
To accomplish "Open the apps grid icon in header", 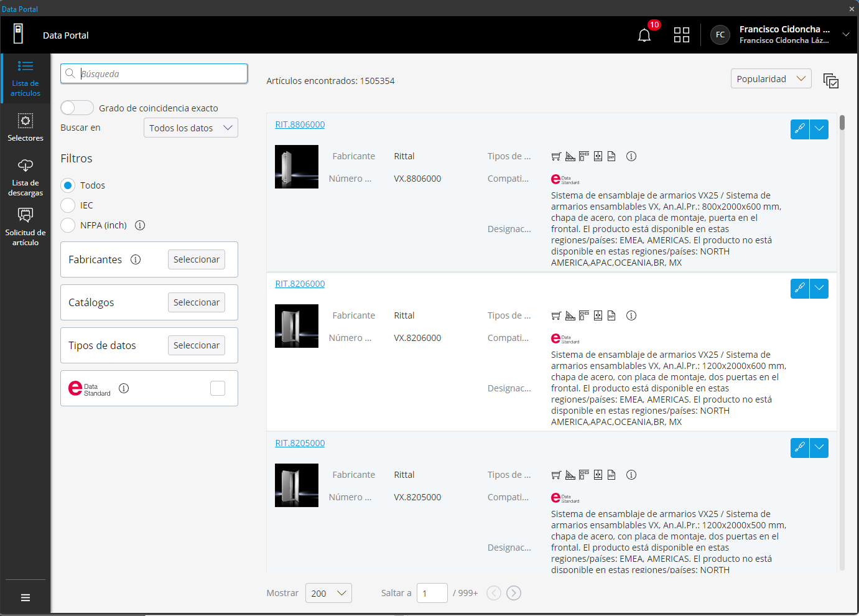I will (x=682, y=35).
